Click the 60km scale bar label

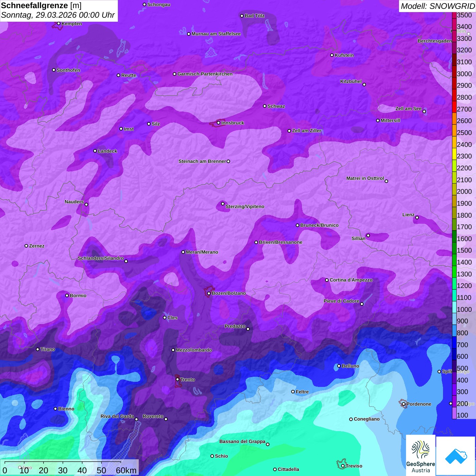tap(126, 470)
